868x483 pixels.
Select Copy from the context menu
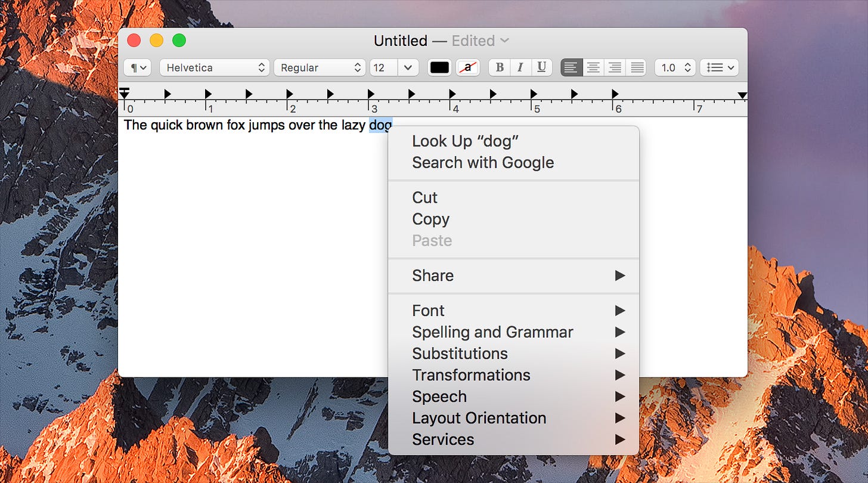(430, 219)
